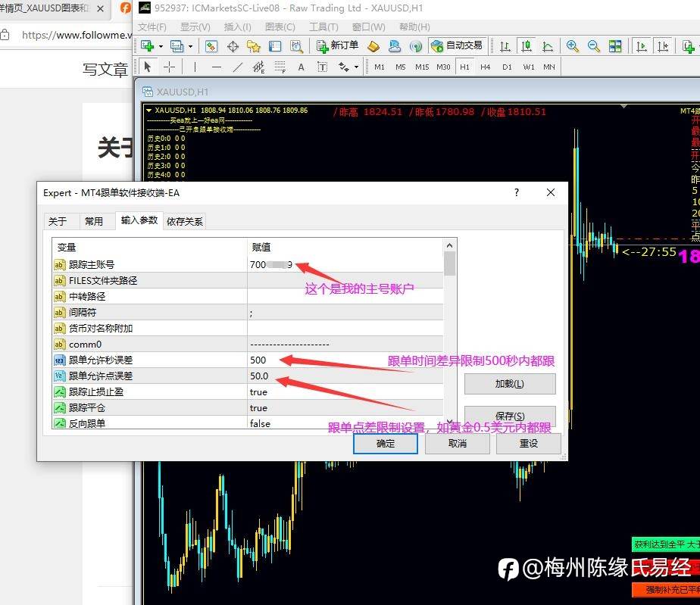Click the parameter list scroll-up arrow
Image resolution: width=700 pixels, height=605 pixels.
[449, 245]
